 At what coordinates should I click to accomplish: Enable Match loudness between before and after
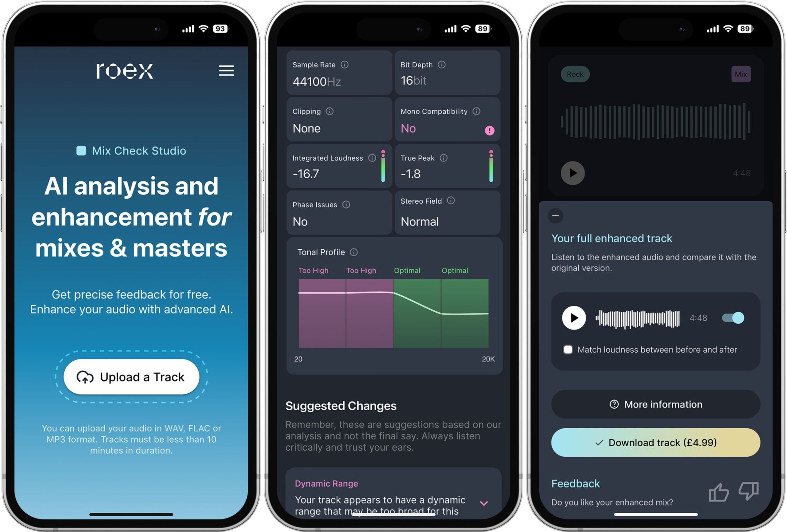pyautogui.click(x=567, y=350)
